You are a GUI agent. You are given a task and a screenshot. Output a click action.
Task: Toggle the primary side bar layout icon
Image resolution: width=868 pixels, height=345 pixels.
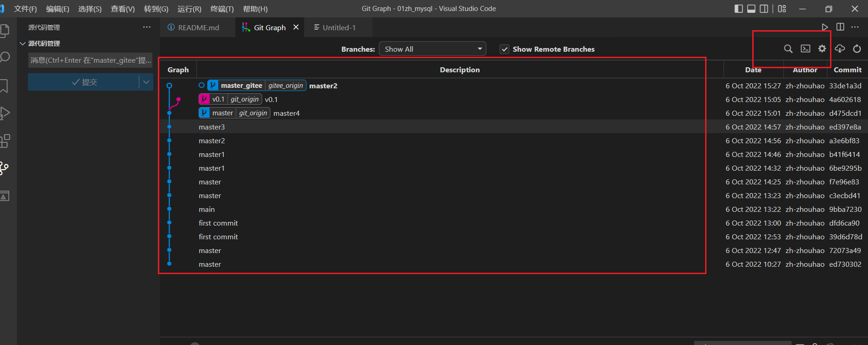(739, 9)
